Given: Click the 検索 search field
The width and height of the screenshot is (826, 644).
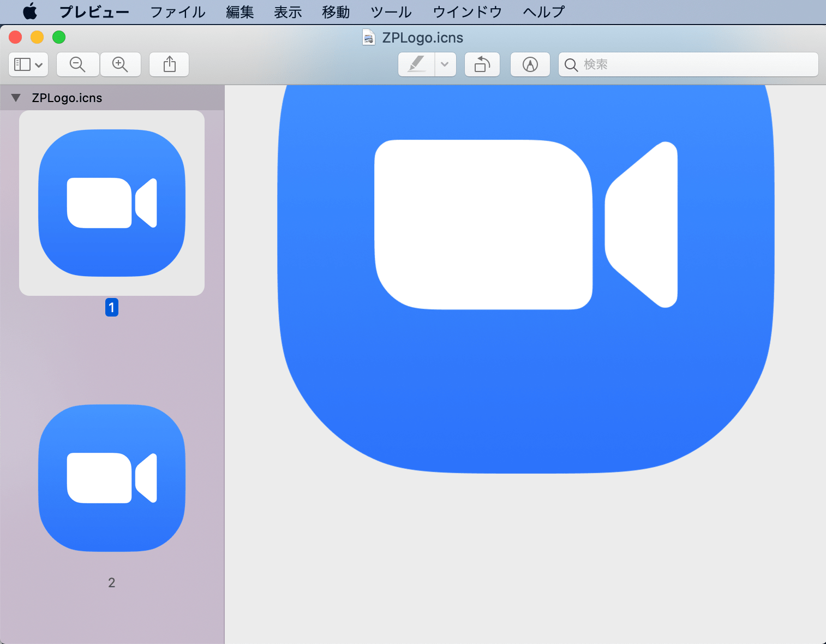Looking at the screenshot, I should coord(689,64).
